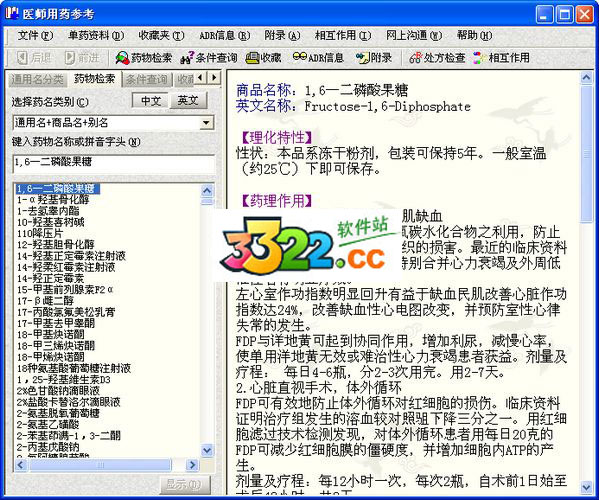Open 相互作用 interaction toolbar icon
599x500 pixels.
click(x=479, y=58)
